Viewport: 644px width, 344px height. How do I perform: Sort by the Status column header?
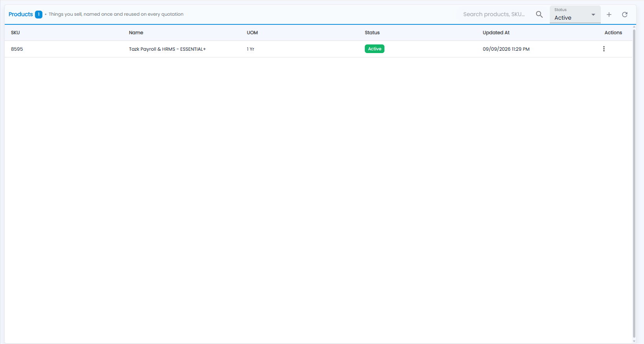coord(372,33)
